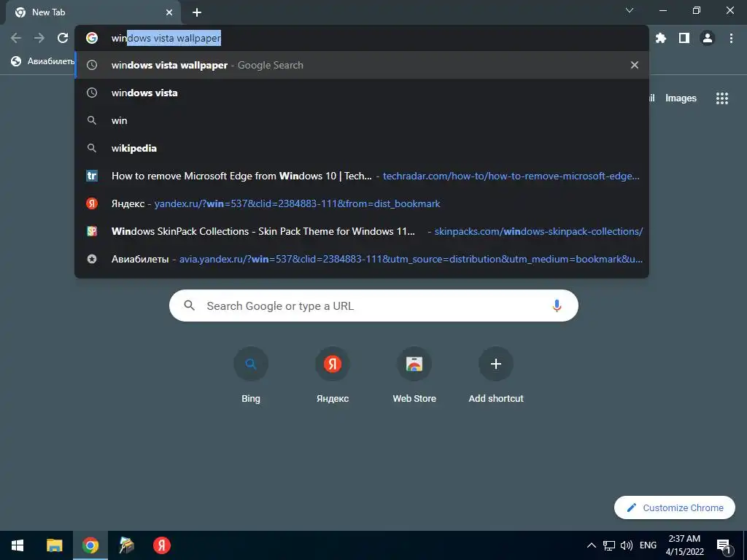This screenshot has height=560, width=747.
Task: Open the TechRadar remove Microsoft Edge suggestion
Action: pos(362,176)
